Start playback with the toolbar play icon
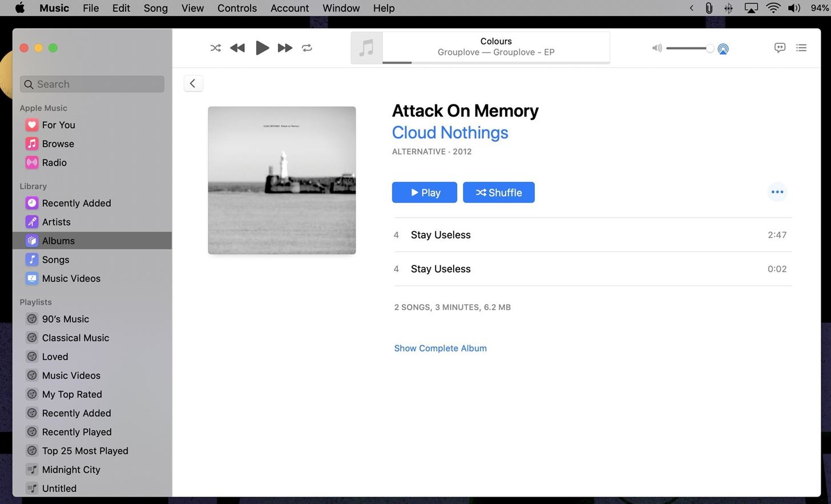This screenshot has width=831, height=504. tap(262, 48)
